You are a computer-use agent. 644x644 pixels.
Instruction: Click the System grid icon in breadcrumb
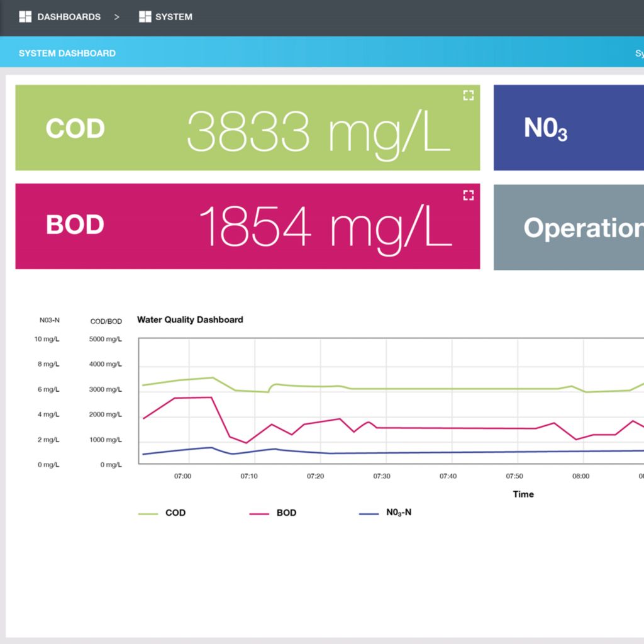[x=145, y=17]
